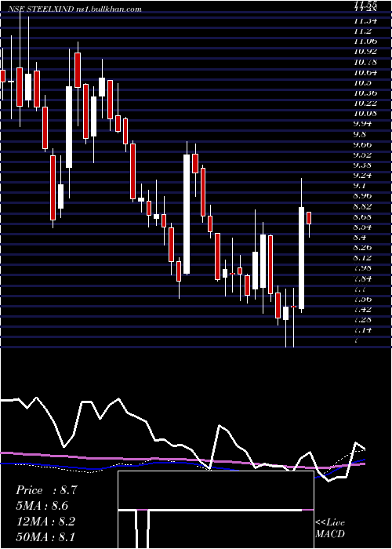Click the 7.84 price axis label
This screenshot has height=549, width=392.
pos(364,278)
